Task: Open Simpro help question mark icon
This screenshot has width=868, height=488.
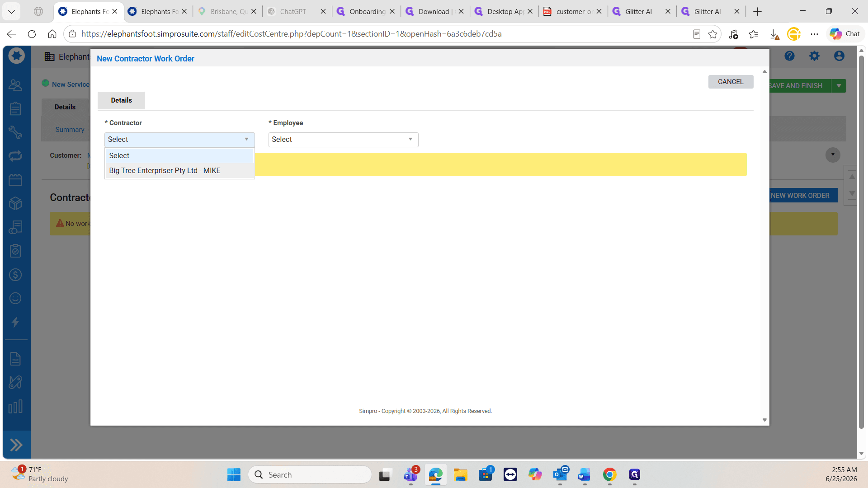Action: point(789,56)
